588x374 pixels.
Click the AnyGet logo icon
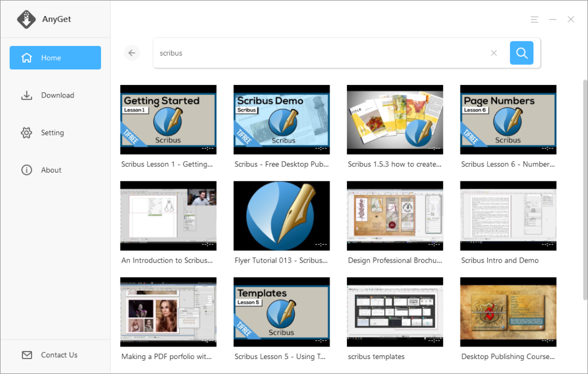pyautogui.click(x=26, y=19)
